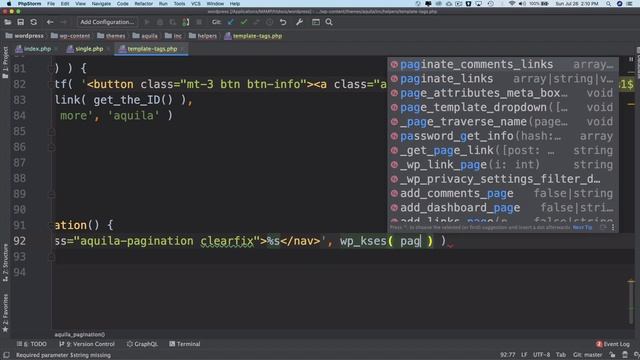Viewport: 640px width, 360px height.
Task: Click the Search Everywhere magnifier in toolbar
Action: click(x=329, y=22)
